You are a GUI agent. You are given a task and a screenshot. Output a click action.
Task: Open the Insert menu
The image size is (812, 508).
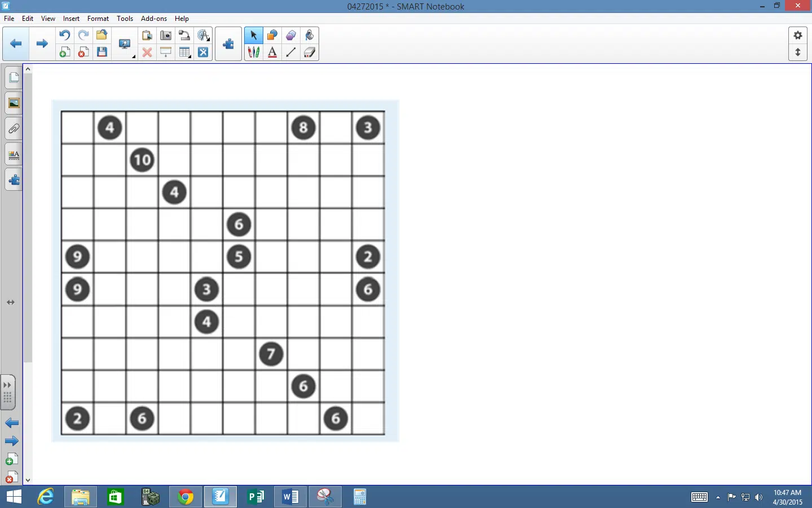click(x=71, y=19)
